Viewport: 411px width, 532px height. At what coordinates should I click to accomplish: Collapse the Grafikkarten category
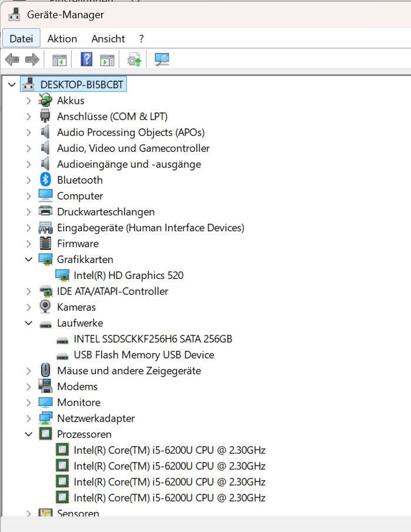point(28,260)
